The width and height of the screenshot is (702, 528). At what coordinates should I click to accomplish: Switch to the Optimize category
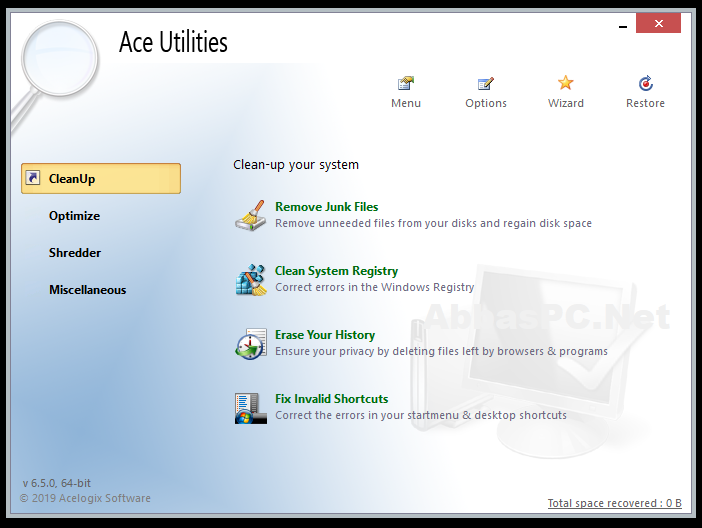[x=74, y=216]
